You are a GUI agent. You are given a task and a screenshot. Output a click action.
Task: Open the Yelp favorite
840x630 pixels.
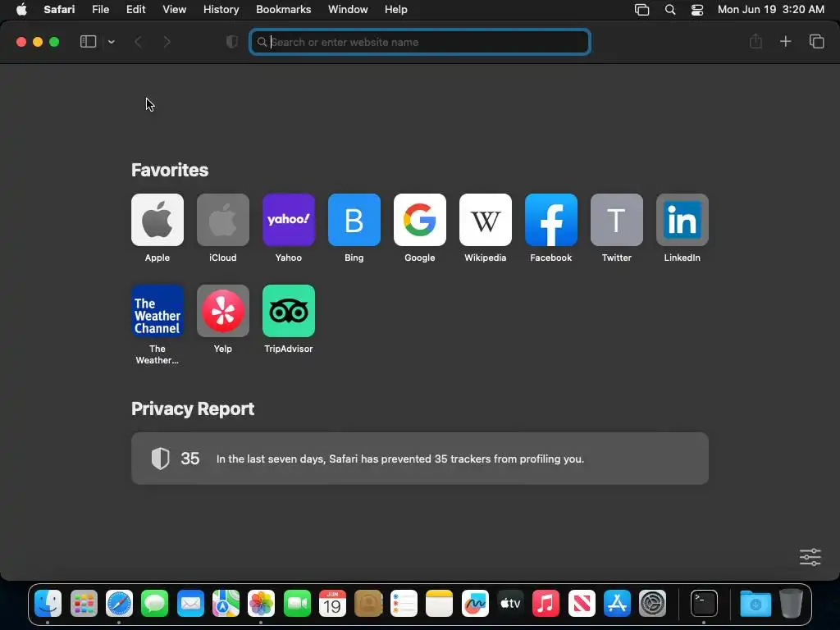[x=223, y=311]
